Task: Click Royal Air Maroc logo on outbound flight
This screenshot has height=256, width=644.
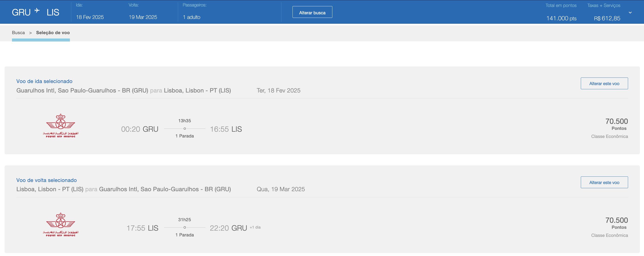Action: click(x=60, y=125)
